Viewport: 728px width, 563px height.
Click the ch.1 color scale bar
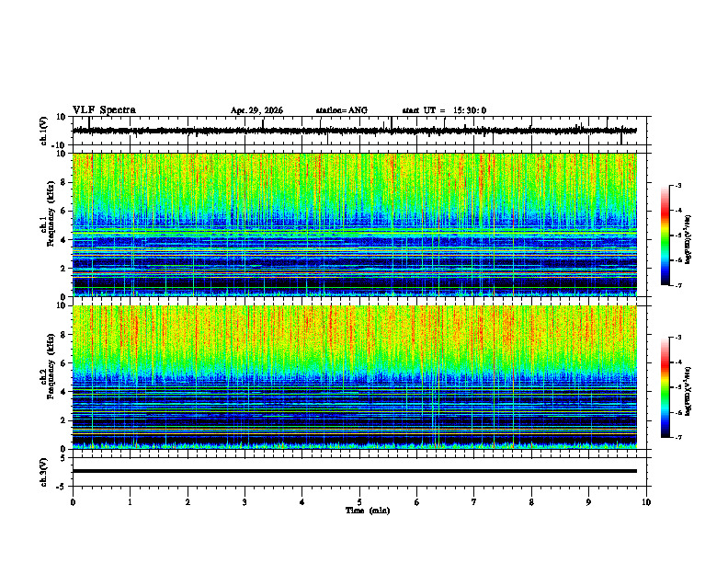click(665, 236)
